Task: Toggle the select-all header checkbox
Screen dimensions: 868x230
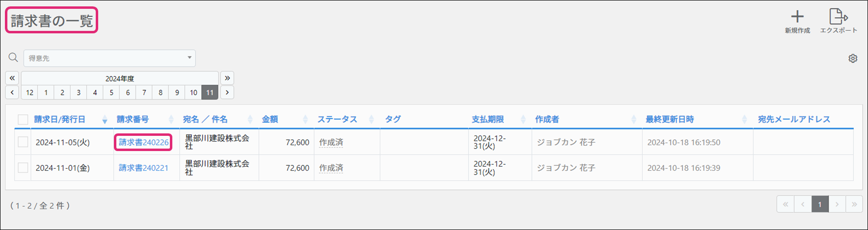Action: (x=23, y=119)
